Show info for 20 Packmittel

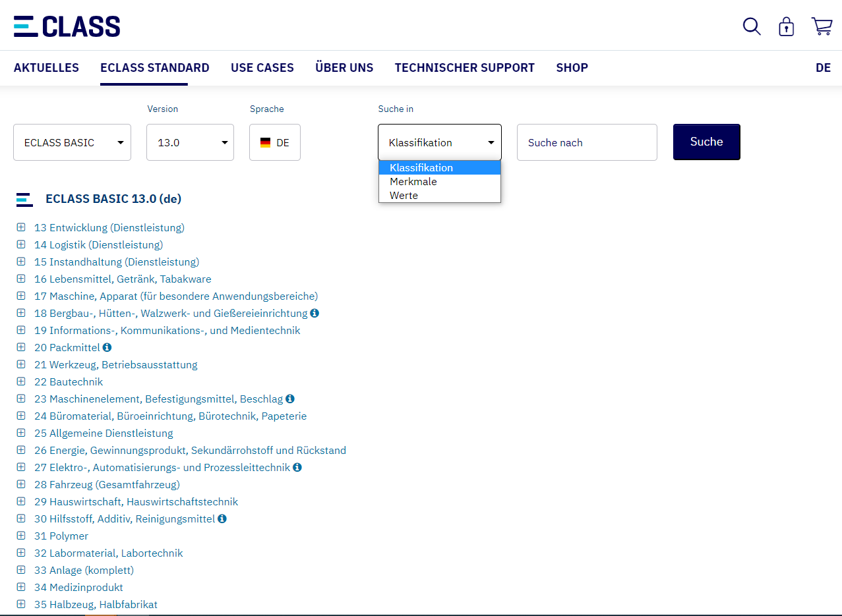tap(107, 347)
